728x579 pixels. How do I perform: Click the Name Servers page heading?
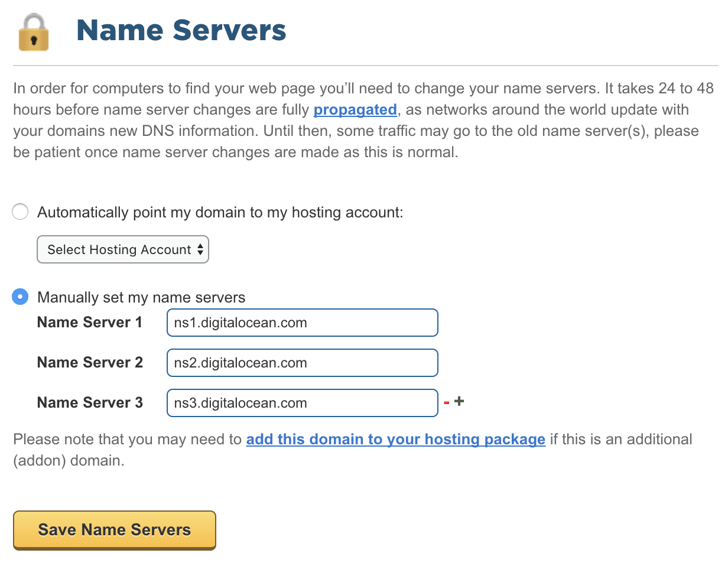click(181, 30)
